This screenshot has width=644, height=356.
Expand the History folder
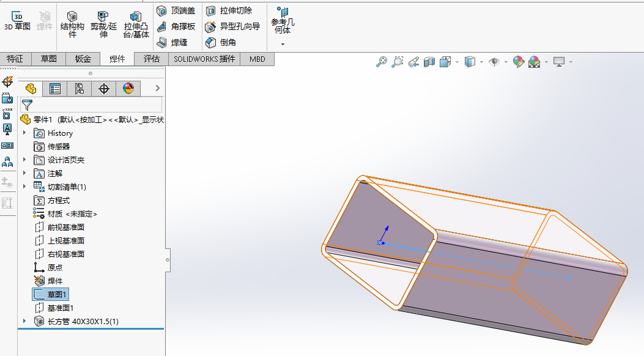[24, 133]
